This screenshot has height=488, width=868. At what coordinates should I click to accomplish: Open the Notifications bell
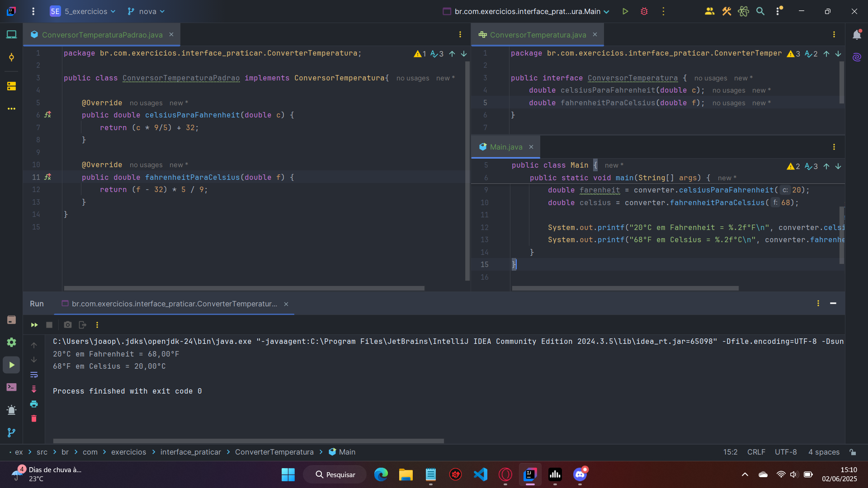coord(857,35)
